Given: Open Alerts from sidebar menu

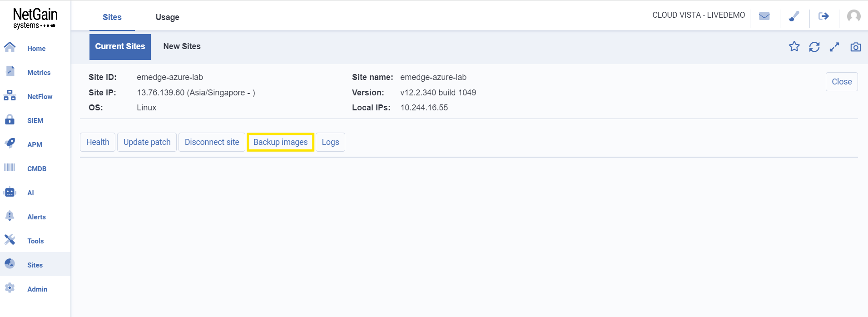Looking at the screenshot, I should pyautogui.click(x=36, y=217).
